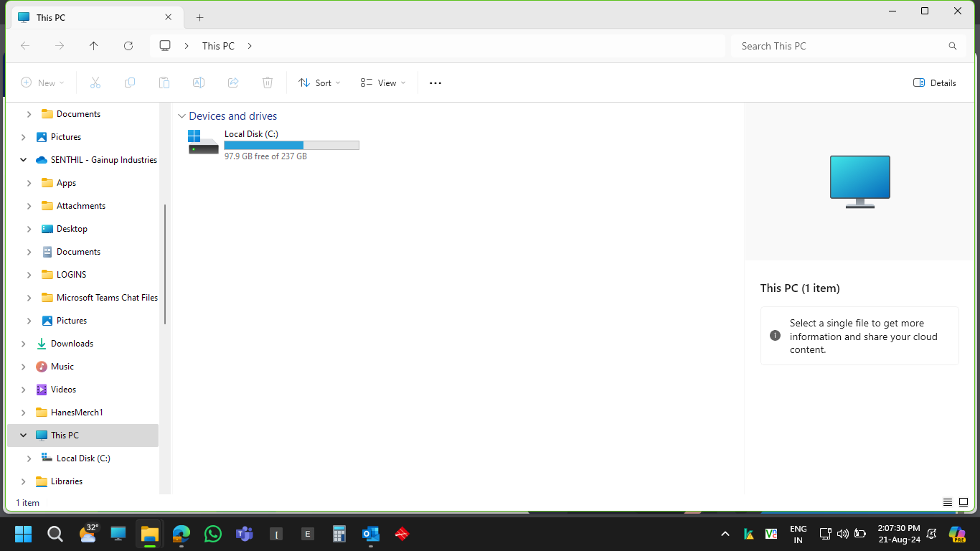The image size is (980, 551).
Task: Collapse the Devices and drives group
Action: point(181,116)
